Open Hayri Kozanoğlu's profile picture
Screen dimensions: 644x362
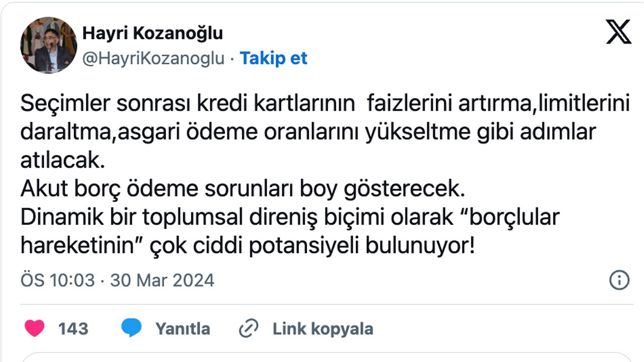pos(48,45)
